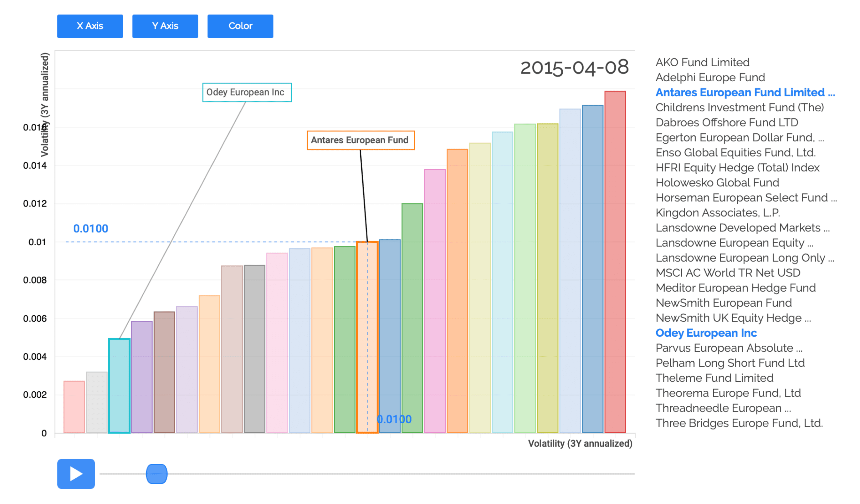Screen dimensions: 860x504
Task: Select Pelham Long Short Fund Ltd
Action: pyautogui.click(x=730, y=363)
